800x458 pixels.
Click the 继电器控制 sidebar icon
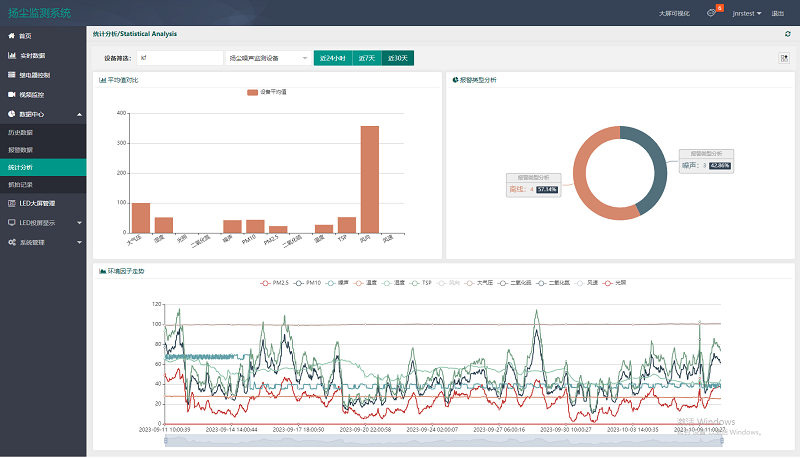click(11, 75)
